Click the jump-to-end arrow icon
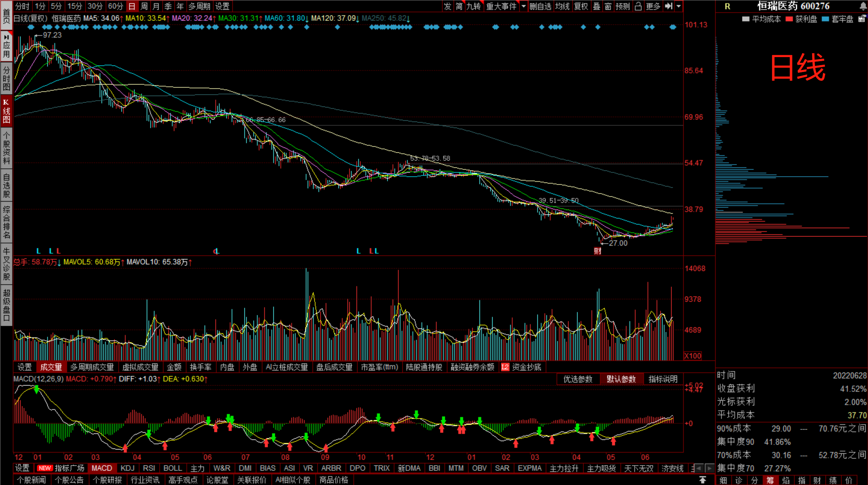Image resolution: width=868 pixels, height=485 pixels. (x=669, y=6)
